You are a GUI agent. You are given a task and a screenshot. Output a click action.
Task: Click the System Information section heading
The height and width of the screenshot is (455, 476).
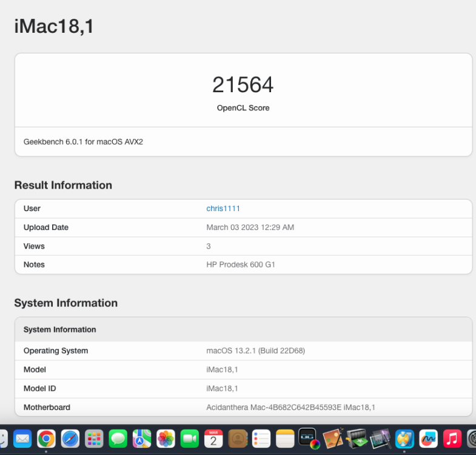coord(66,303)
